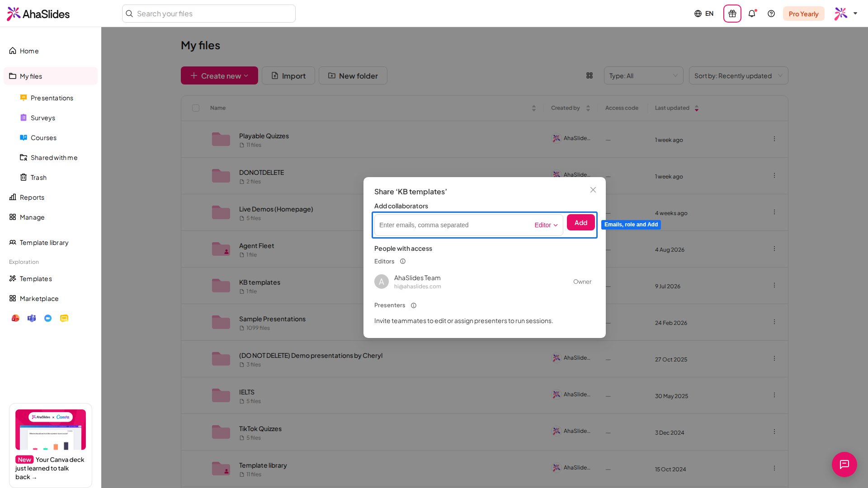
Task: Switch to grid view of files
Action: [590, 75]
